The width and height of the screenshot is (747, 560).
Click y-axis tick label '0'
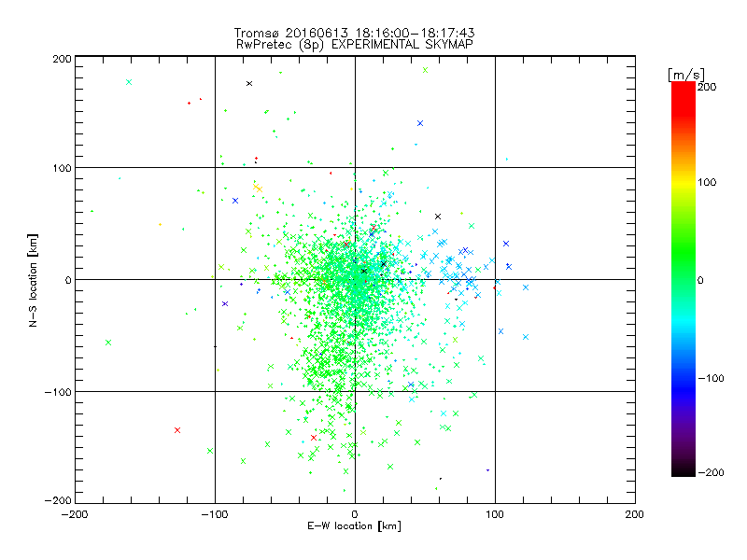tap(68, 280)
